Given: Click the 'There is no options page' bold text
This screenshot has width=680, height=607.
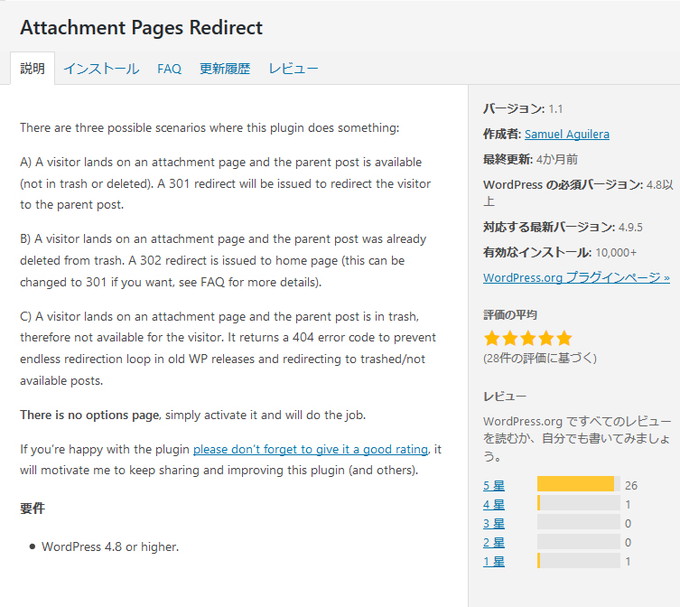Looking at the screenshot, I should pos(89,415).
